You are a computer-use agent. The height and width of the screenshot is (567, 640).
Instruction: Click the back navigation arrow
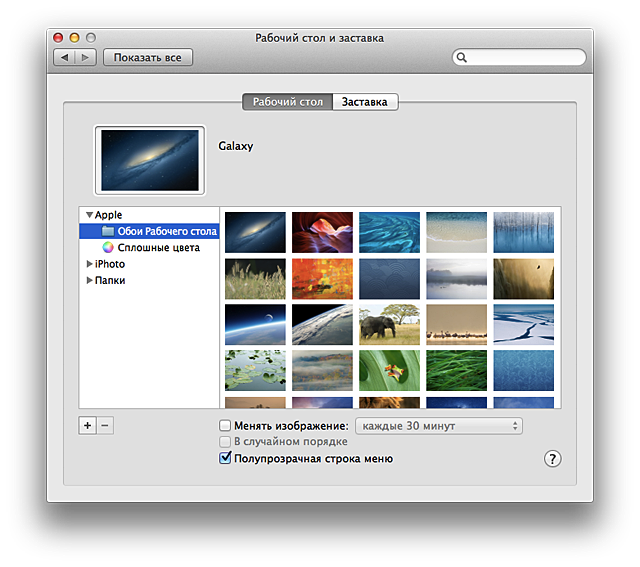[x=65, y=58]
